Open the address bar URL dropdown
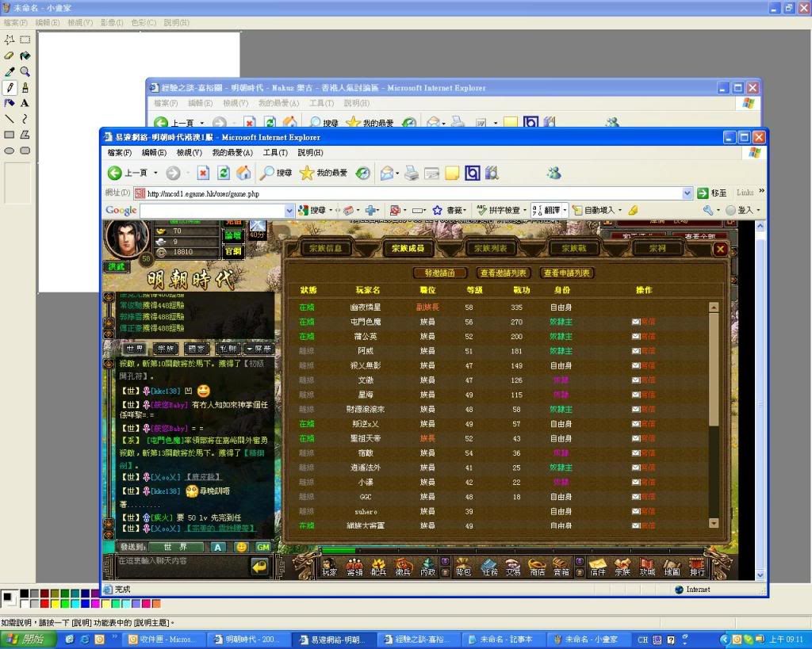The width and height of the screenshot is (812, 649). 688,193
